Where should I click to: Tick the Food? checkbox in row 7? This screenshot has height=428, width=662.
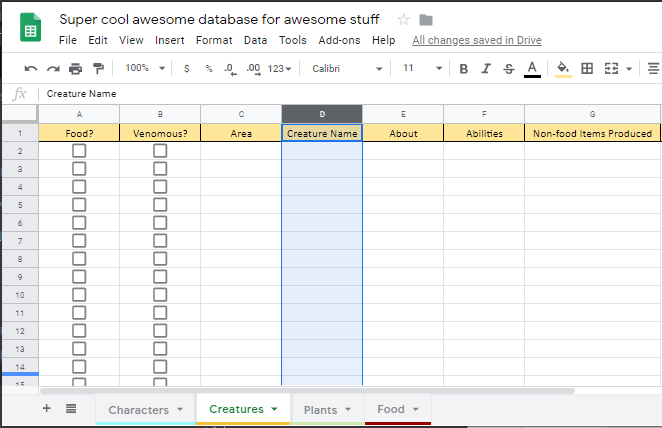[79, 241]
